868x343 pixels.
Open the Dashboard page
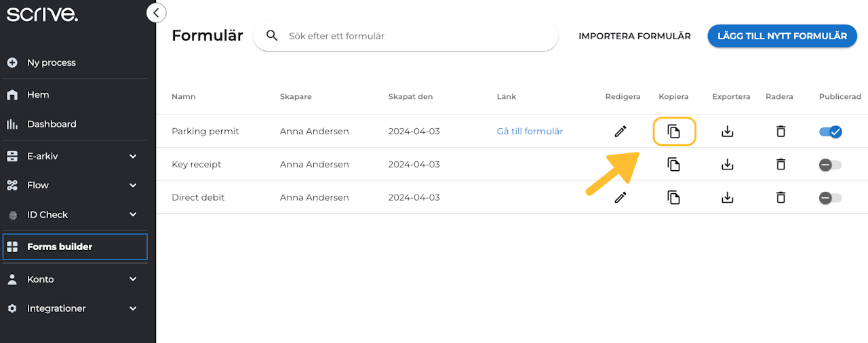[52, 124]
